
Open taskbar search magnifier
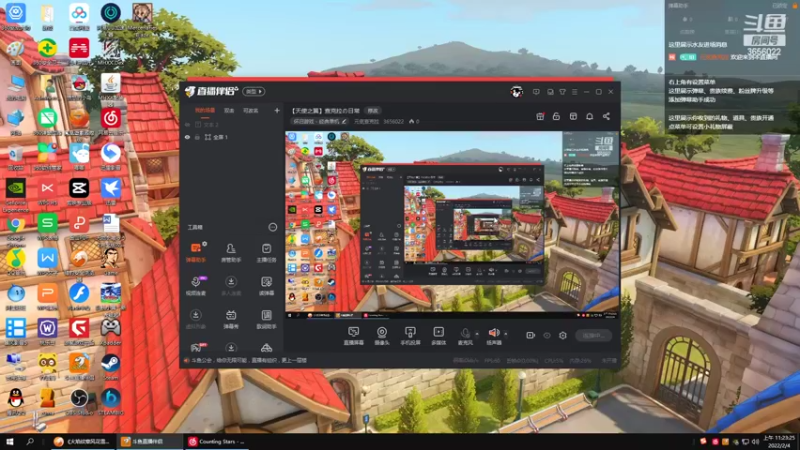tap(30, 441)
